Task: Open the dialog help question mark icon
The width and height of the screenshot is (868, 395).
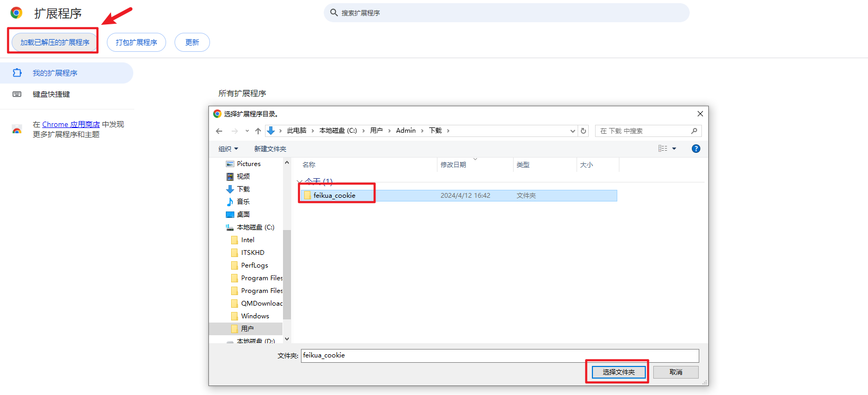Action: pyautogui.click(x=696, y=149)
